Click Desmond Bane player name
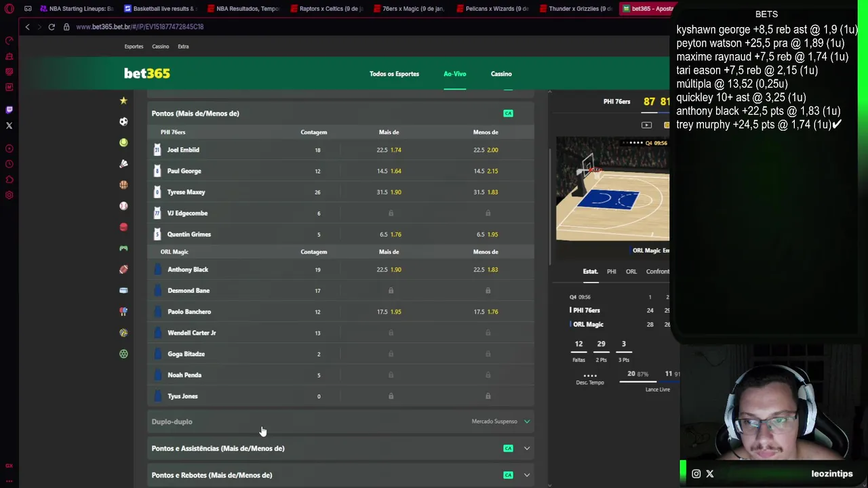Image resolution: width=868 pixels, height=488 pixels. (189, 291)
